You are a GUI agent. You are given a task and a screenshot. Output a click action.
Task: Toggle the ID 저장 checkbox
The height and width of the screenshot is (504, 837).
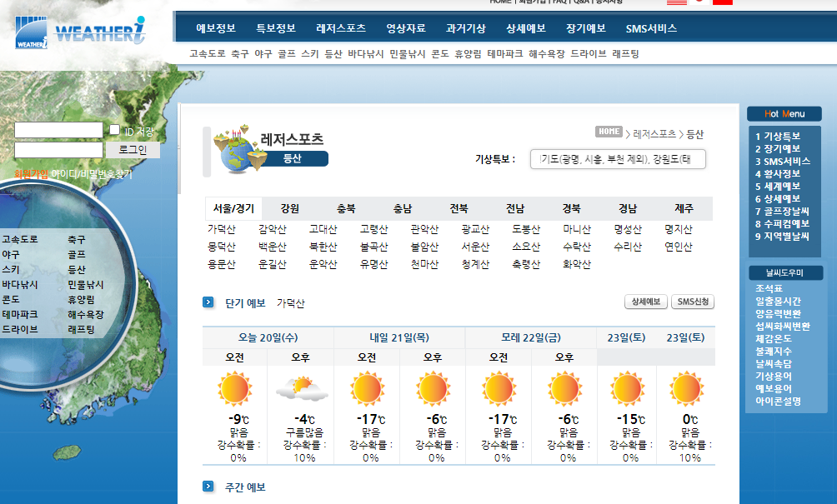tap(114, 130)
